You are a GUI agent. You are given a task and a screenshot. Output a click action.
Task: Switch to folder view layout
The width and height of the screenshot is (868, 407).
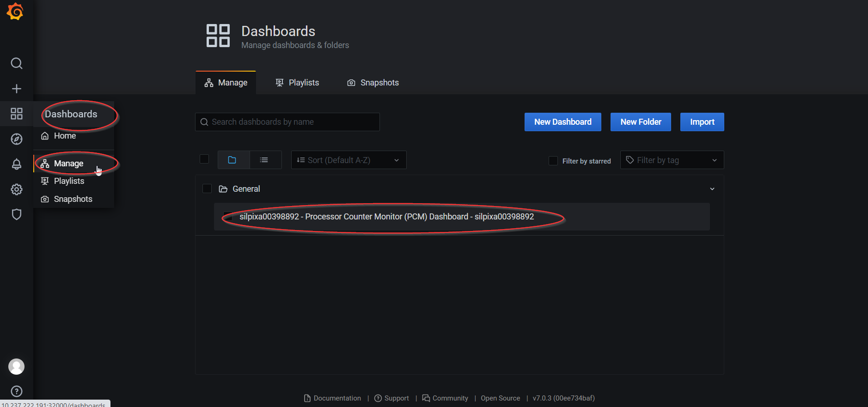233,160
